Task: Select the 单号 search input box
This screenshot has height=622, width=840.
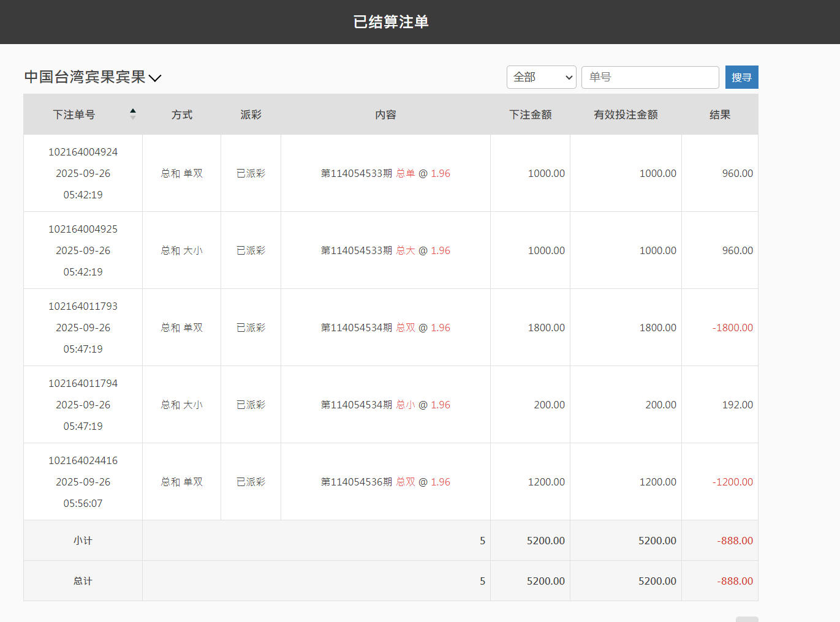Action: 650,77
